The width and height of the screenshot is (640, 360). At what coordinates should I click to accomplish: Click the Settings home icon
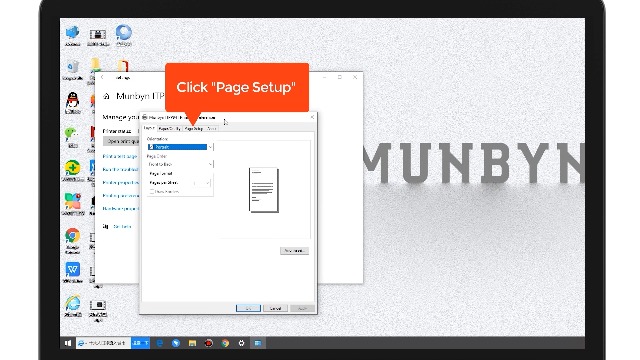(106, 96)
